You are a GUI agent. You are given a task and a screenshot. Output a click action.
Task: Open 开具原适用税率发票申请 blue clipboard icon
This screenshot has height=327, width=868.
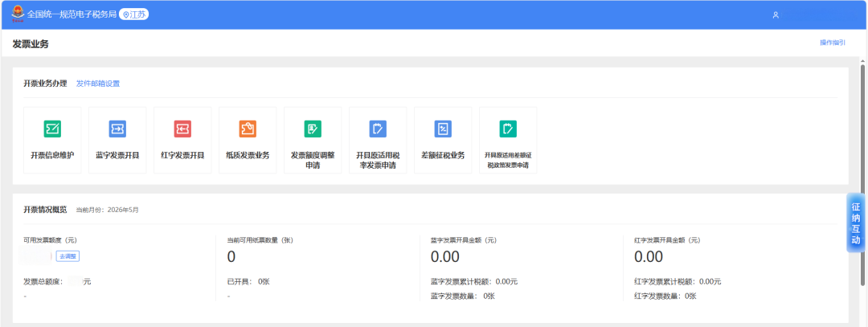pyautogui.click(x=378, y=129)
